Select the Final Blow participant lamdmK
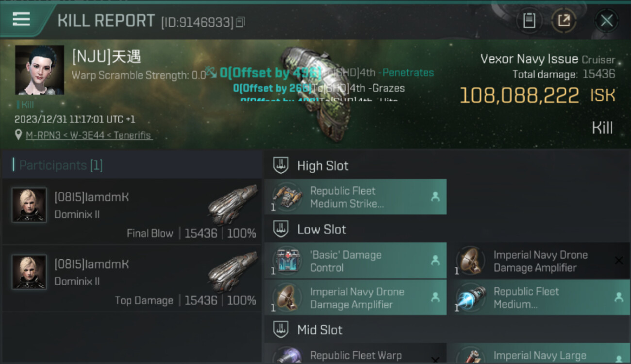The width and height of the screenshot is (631, 364). [132, 212]
